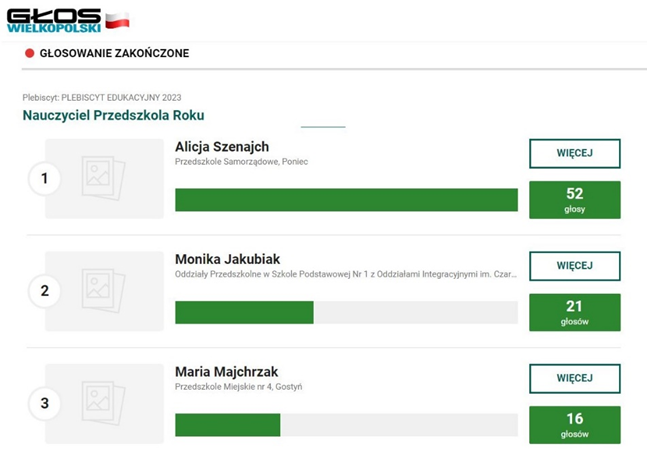Click Więcej button for Monika Jakubiak
This screenshot has height=461, width=647.
tap(574, 266)
